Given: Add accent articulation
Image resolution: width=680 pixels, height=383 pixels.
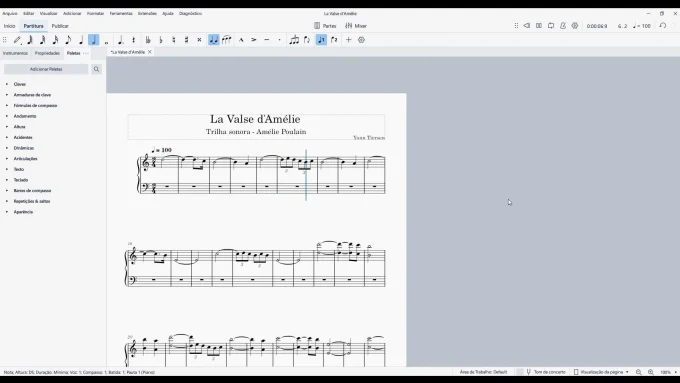Looking at the screenshot, I should [254, 40].
